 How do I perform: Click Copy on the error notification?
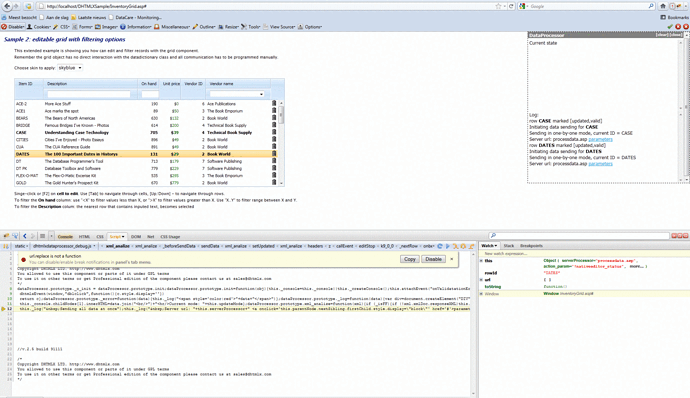click(x=410, y=259)
